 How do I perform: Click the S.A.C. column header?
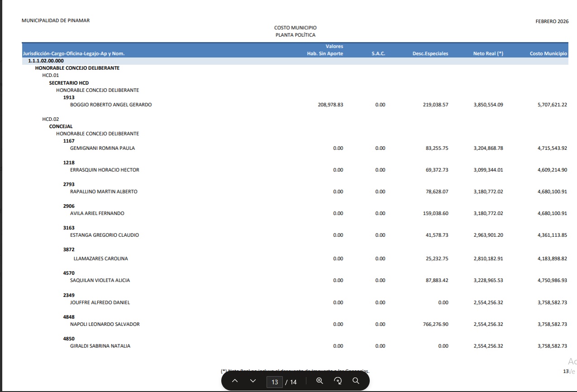[x=378, y=54]
